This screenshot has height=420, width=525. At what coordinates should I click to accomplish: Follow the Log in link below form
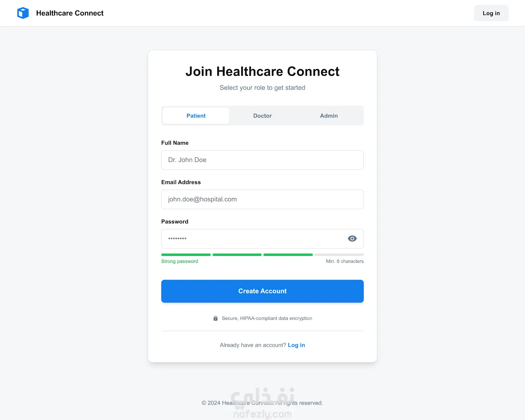[x=296, y=345]
